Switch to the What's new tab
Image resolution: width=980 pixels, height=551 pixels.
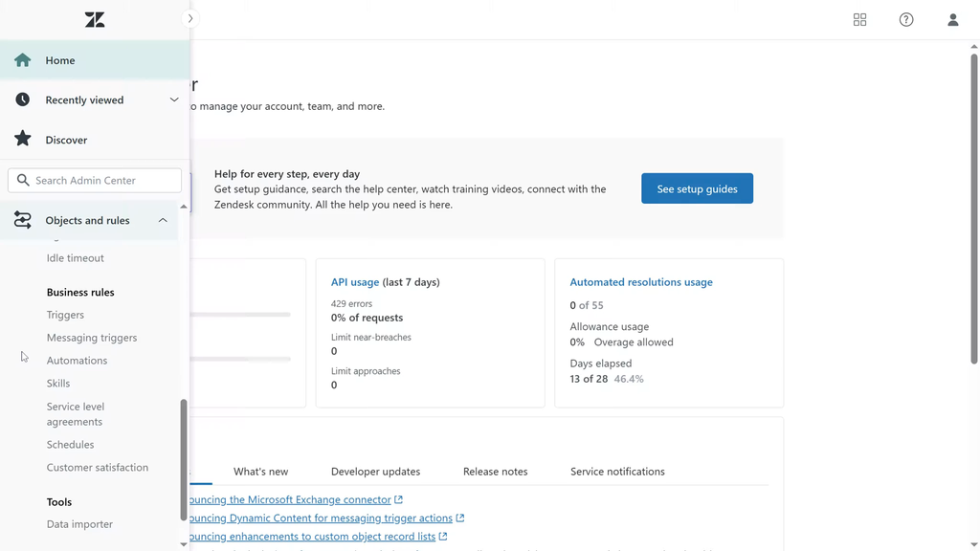(x=260, y=472)
